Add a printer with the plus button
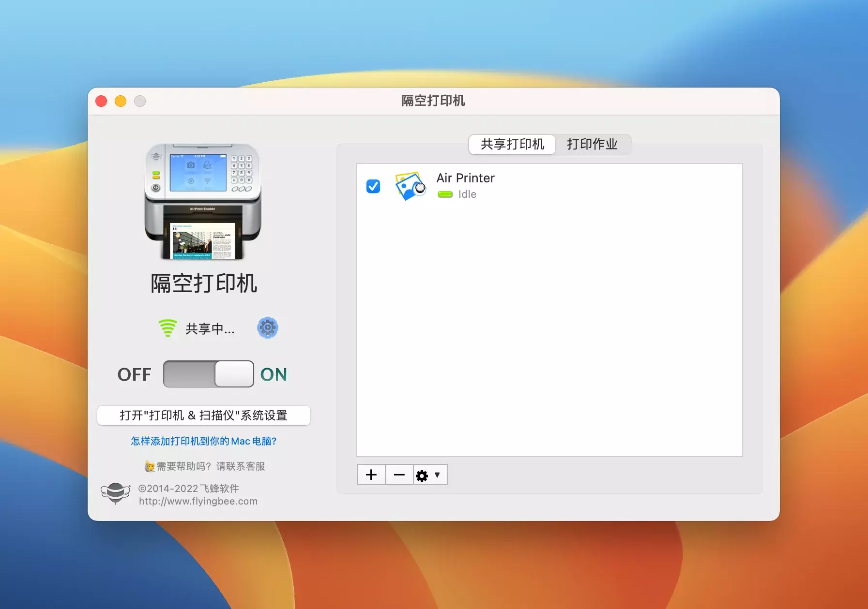The height and width of the screenshot is (609, 868). pyautogui.click(x=371, y=475)
